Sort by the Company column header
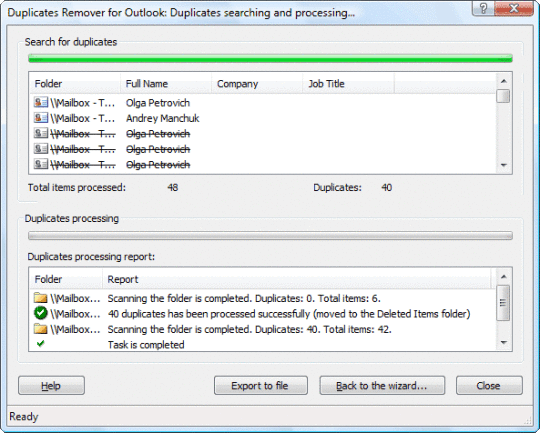Image resolution: width=540 pixels, height=433 pixels. click(257, 84)
